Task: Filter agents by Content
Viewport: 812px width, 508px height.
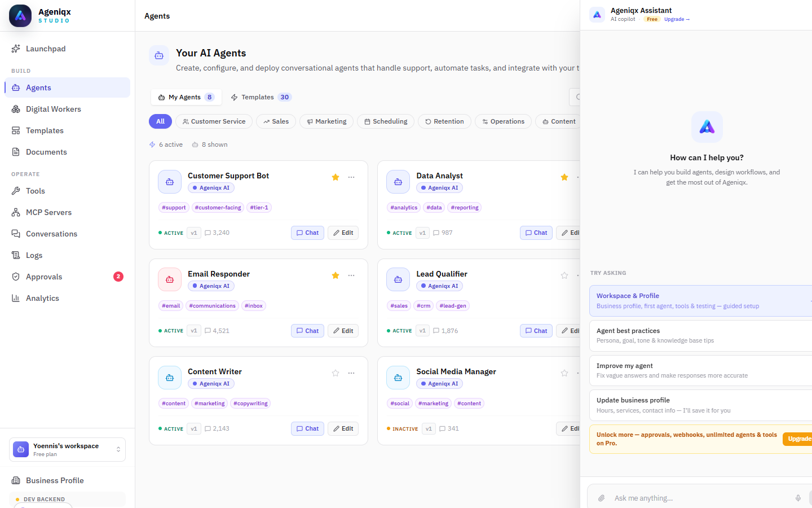Action: pos(558,121)
